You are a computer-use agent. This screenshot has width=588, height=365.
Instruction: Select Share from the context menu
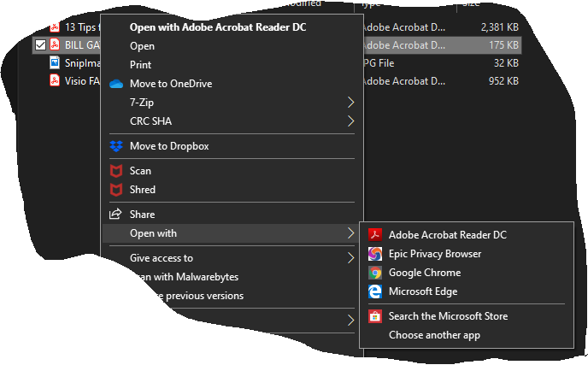pyautogui.click(x=142, y=215)
